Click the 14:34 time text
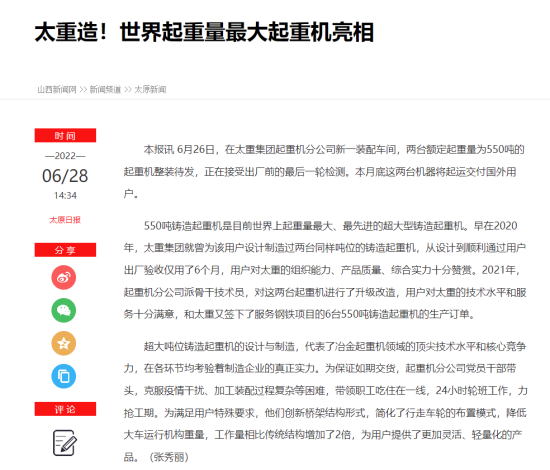This screenshot has height=470, width=550. pyautogui.click(x=65, y=195)
